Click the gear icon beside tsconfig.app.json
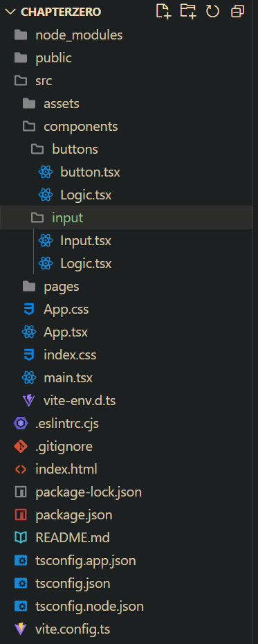This screenshot has height=644, width=258. (x=21, y=560)
